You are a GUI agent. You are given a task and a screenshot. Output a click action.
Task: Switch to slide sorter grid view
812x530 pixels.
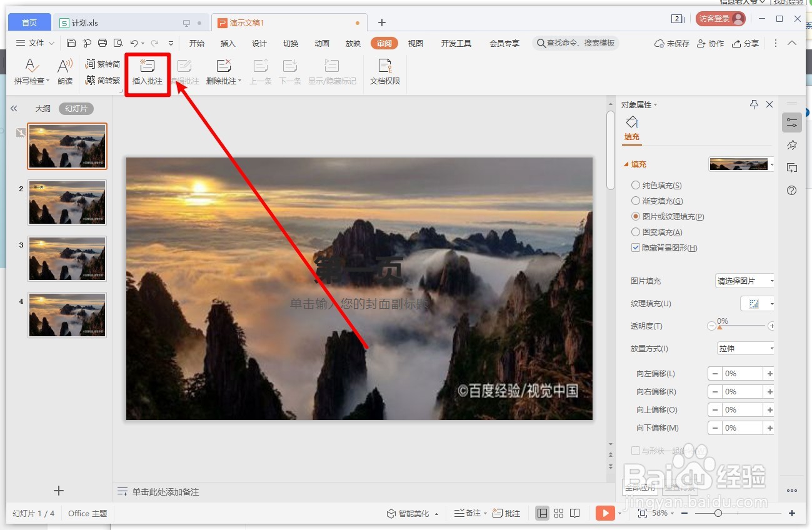coord(559,513)
